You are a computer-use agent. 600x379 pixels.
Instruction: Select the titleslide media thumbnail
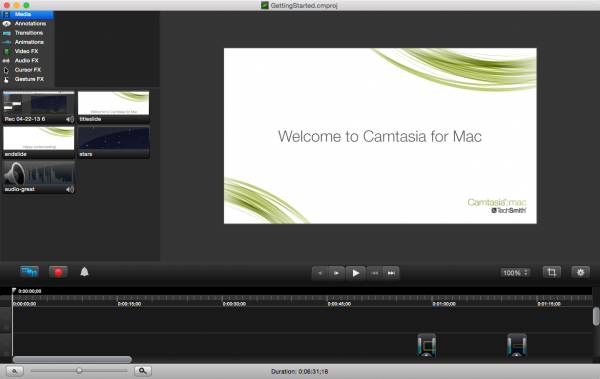[x=114, y=107]
